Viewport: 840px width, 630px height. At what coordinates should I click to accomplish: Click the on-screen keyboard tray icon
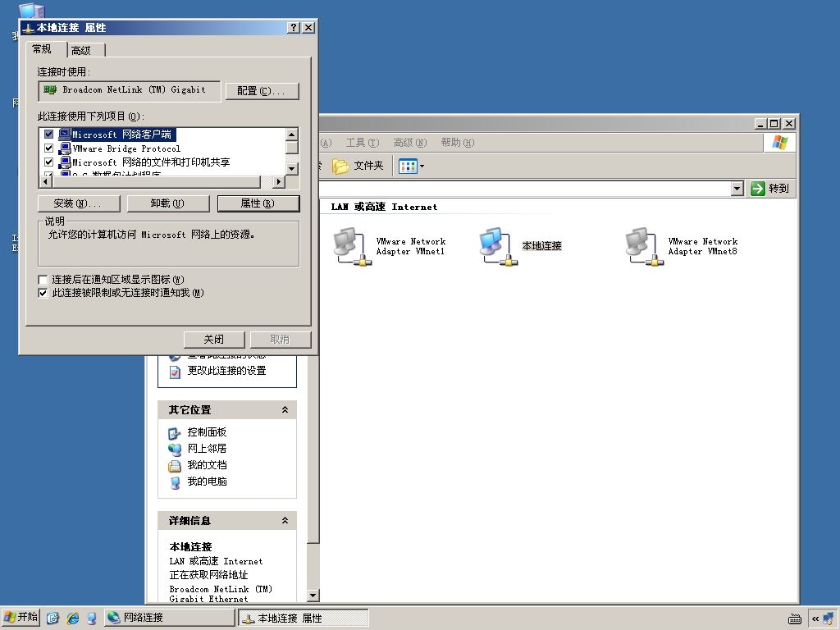click(795, 619)
